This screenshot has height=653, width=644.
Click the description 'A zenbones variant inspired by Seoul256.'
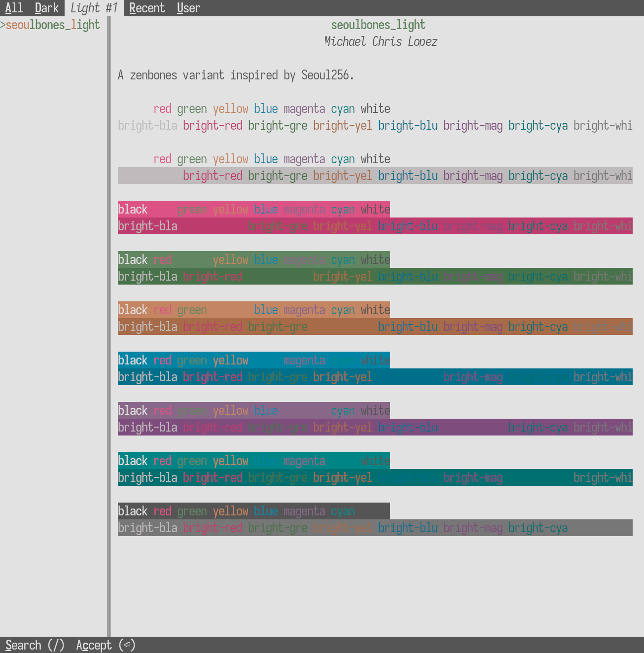[236, 75]
